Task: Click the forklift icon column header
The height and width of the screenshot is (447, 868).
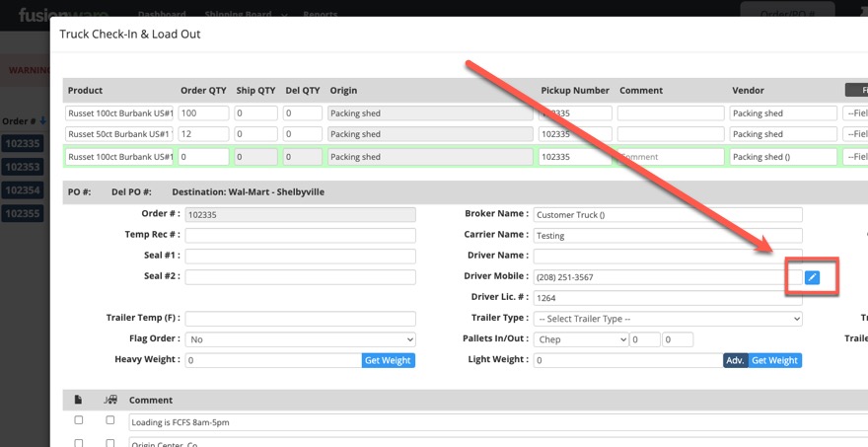Action: point(110,400)
